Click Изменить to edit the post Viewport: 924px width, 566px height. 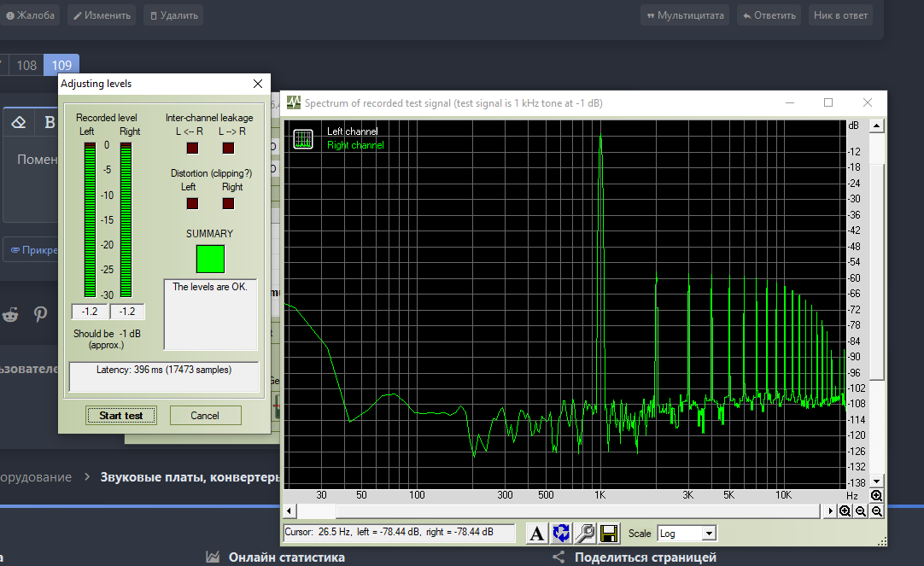pyautogui.click(x=102, y=15)
